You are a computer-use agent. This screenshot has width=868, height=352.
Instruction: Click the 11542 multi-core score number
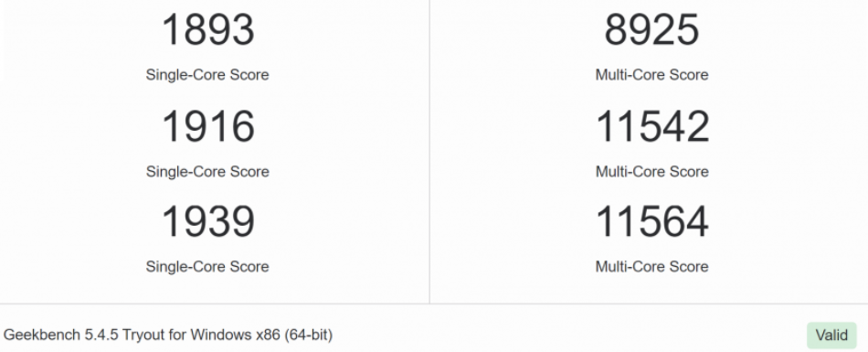click(652, 126)
